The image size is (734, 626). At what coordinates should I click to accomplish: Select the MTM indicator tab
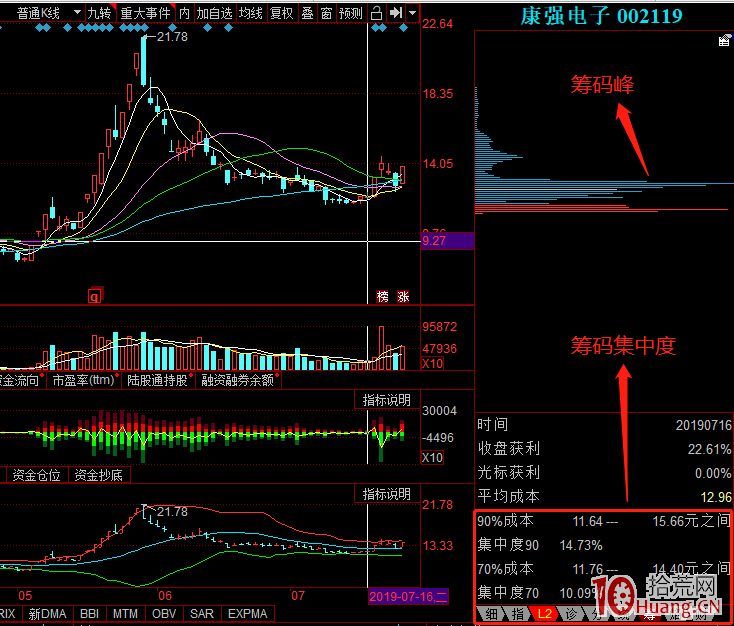(x=125, y=614)
